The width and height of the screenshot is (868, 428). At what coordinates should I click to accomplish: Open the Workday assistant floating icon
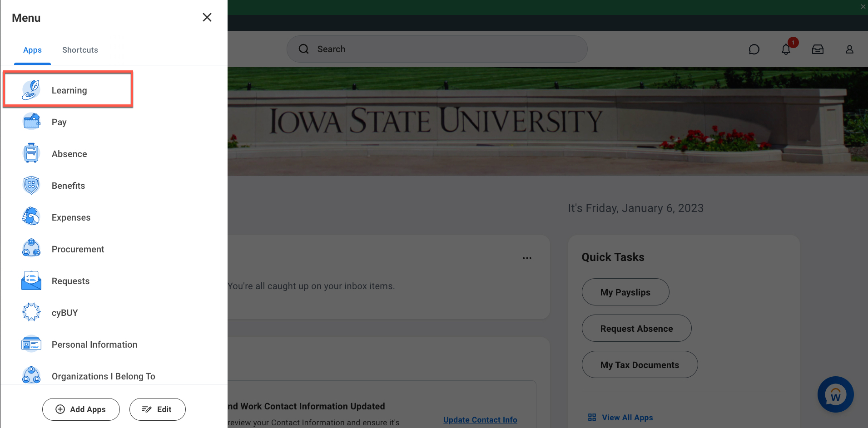click(x=836, y=394)
